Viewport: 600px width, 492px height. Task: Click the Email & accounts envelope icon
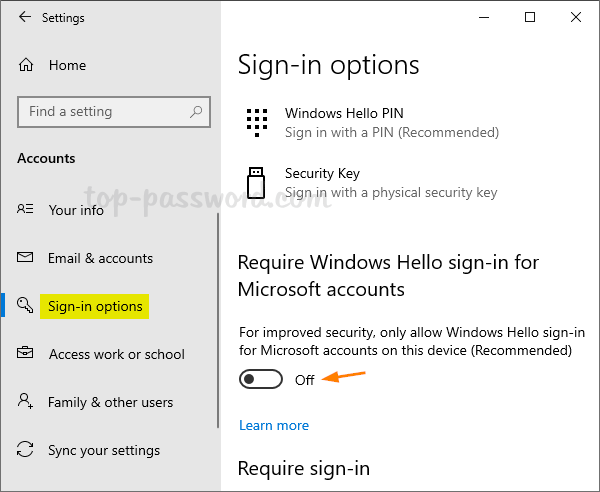tap(26, 258)
